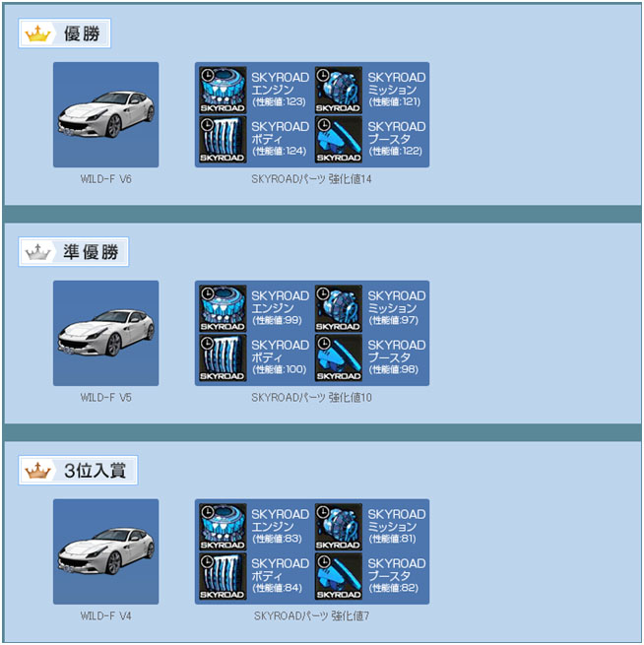Select the SKYROAD mission icon with value 121

click(x=339, y=90)
